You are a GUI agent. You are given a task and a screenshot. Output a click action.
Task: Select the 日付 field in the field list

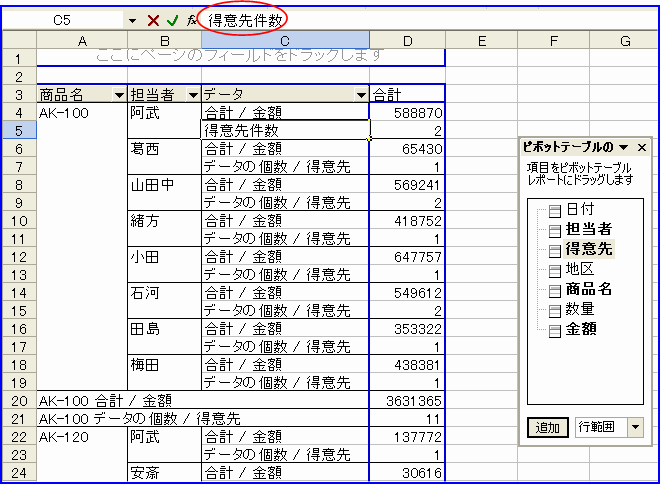(580, 209)
